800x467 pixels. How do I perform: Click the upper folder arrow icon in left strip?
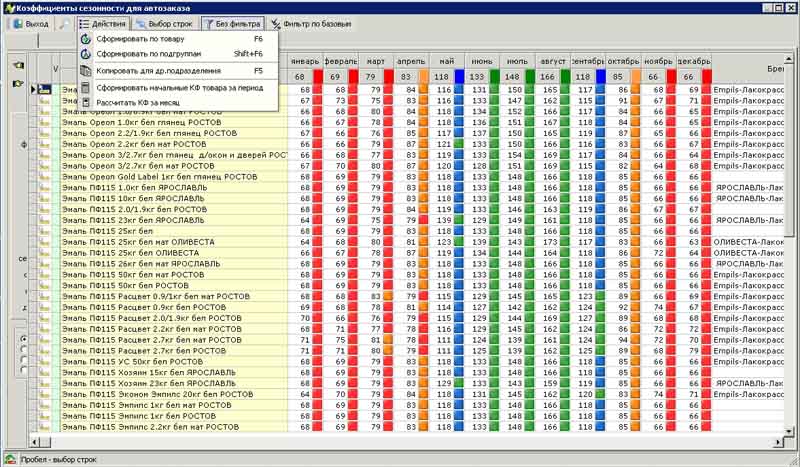point(19,65)
